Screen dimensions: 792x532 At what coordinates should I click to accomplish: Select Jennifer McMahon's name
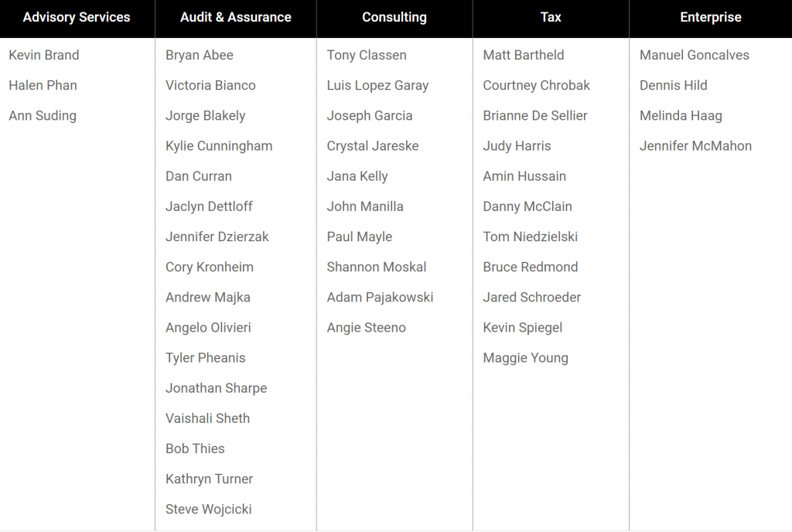click(695, 146)
